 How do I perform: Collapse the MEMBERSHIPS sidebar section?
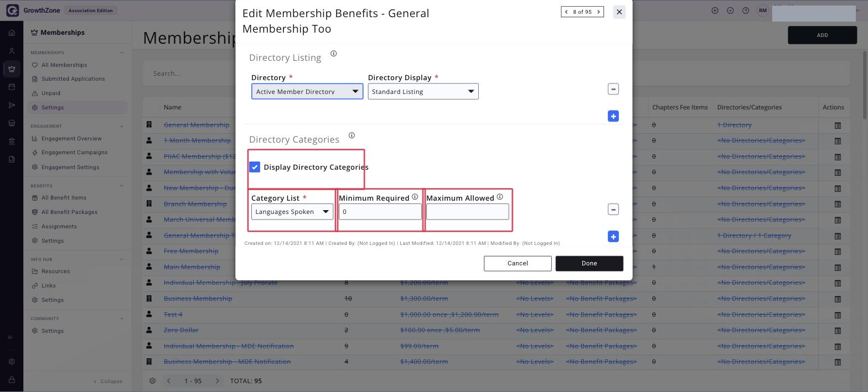[x=122, y=53]
